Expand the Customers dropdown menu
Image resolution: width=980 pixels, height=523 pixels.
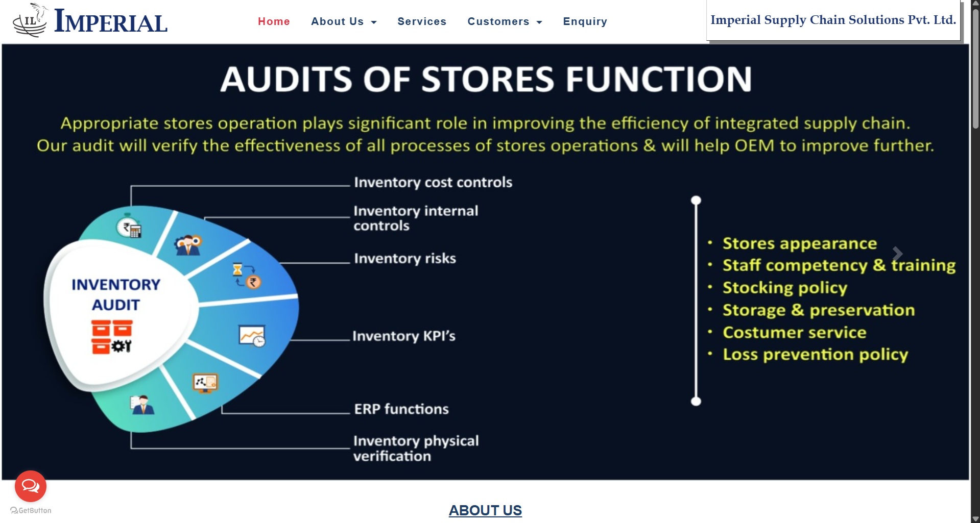(x=505, y=21)
